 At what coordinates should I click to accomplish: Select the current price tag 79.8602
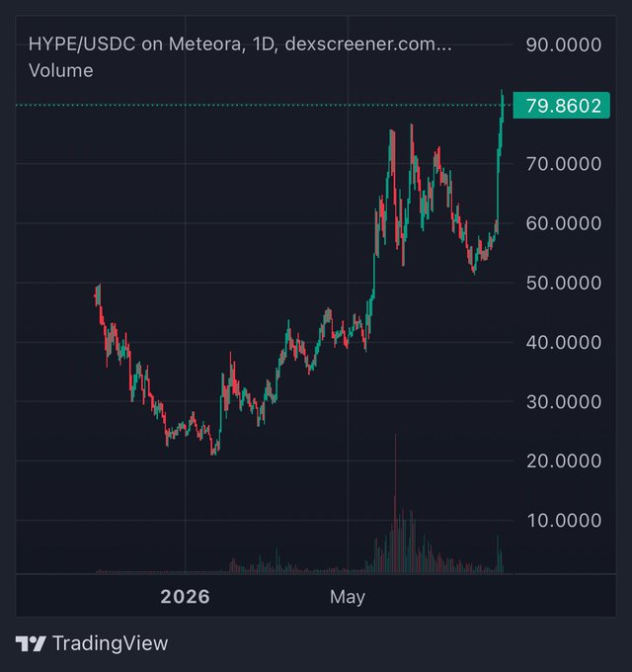click(561, 106)
